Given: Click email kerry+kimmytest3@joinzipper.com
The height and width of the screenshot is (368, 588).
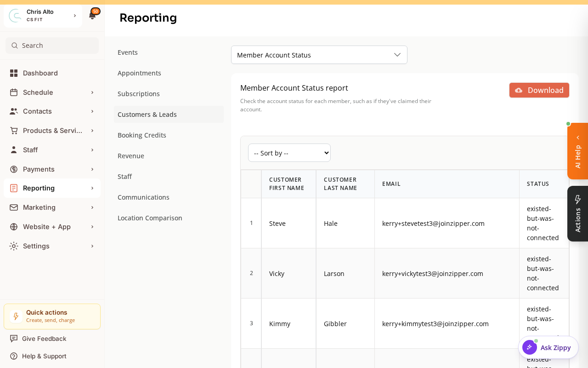Looking at the screenshot, I should pyautogui.click(x=435, y=324).
